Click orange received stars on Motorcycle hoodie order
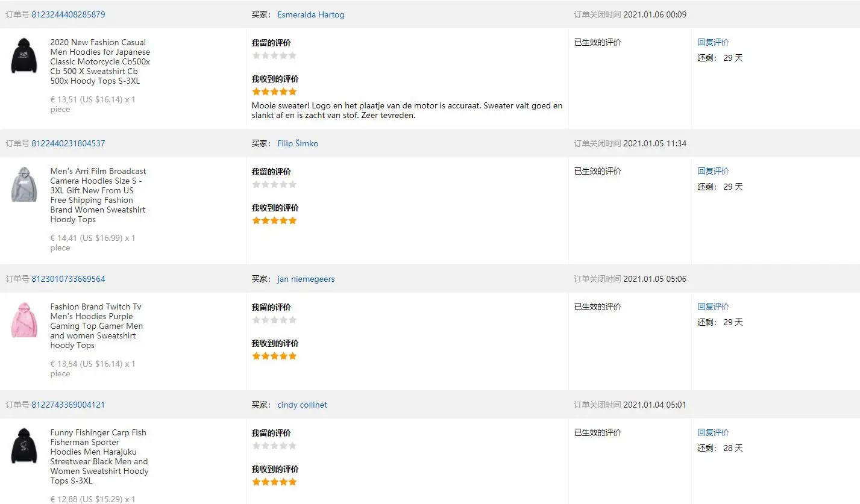Screen dimensions: 860x504 [274, 92]
